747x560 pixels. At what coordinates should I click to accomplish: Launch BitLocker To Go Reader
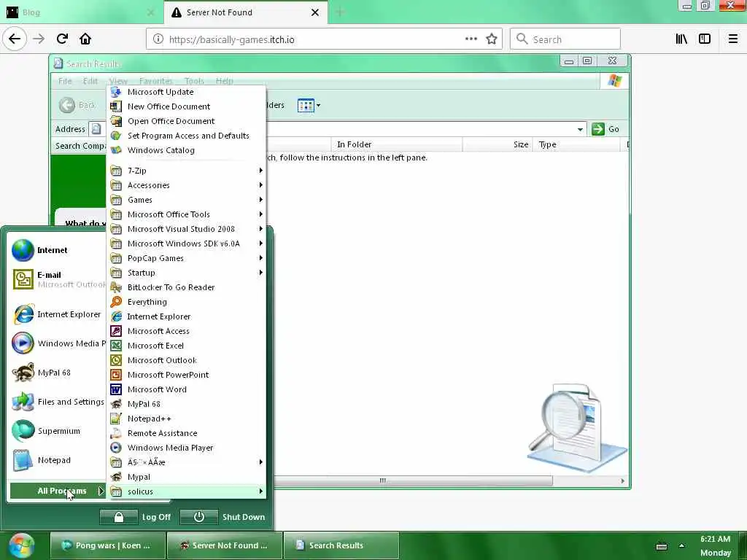[x=186, y=287]
